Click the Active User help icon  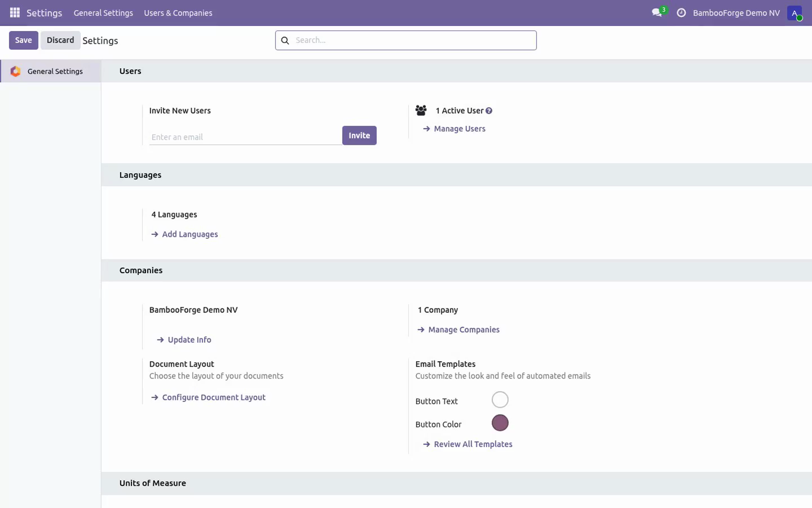(489, 111)
